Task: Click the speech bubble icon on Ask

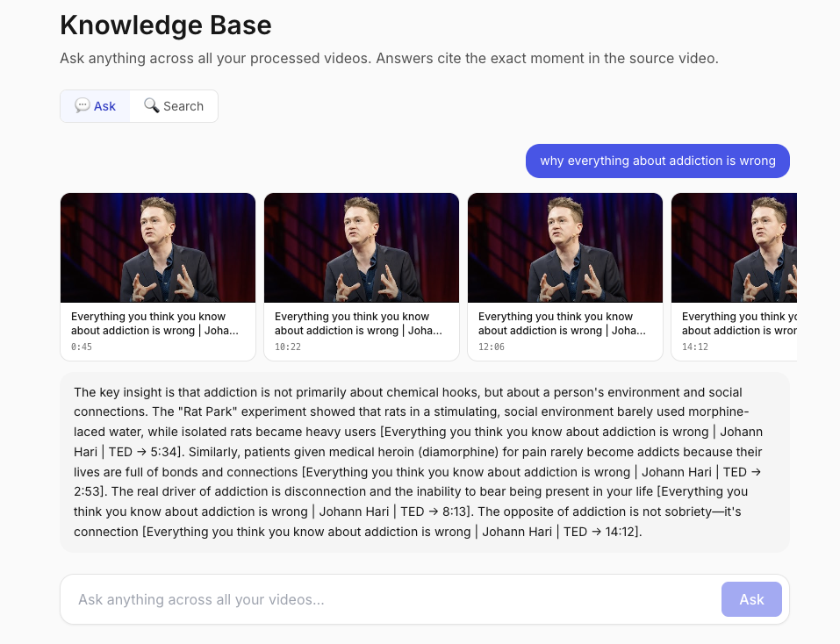Action: click(82, 105)
